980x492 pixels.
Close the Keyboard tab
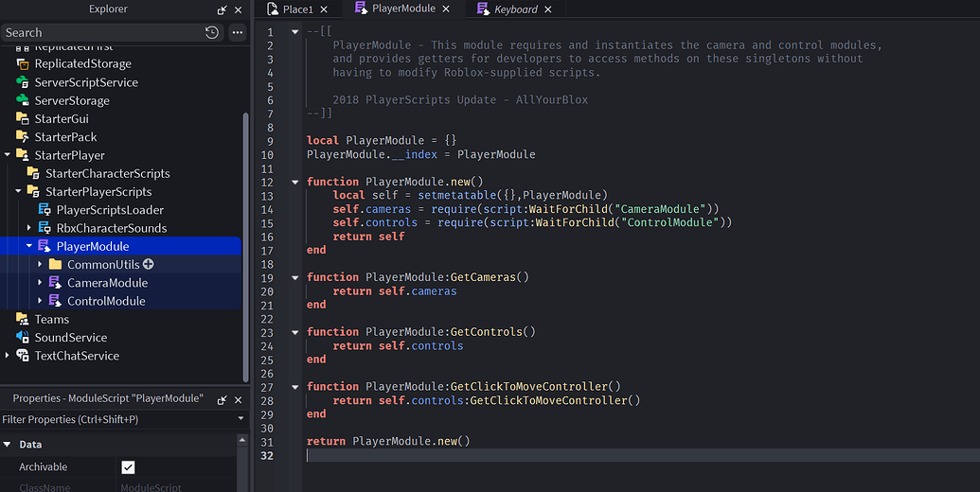[548, 9]
